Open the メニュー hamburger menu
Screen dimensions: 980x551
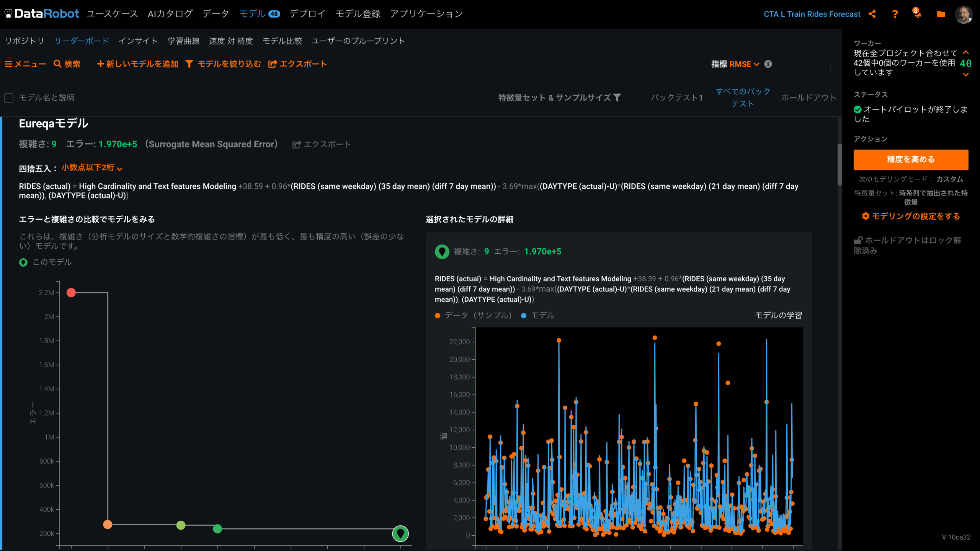tap(25, 64)
